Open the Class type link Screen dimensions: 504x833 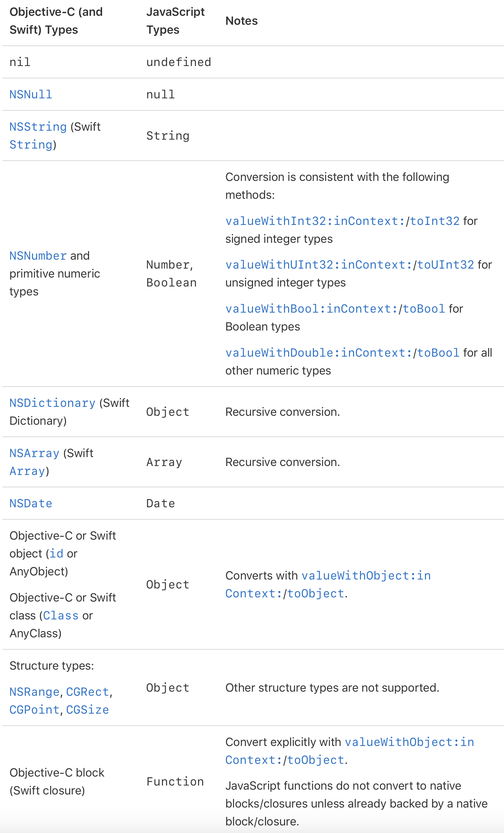click(61, 615)
